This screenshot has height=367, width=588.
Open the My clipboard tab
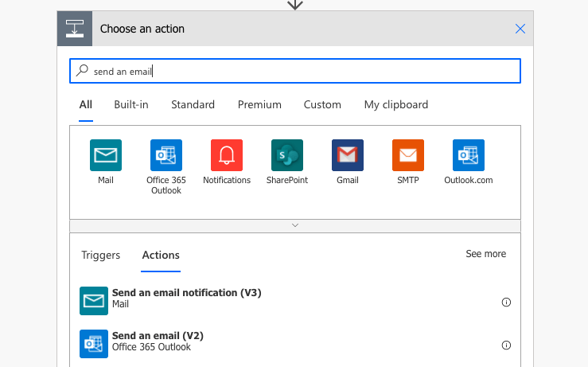click(x=396, y=104)
